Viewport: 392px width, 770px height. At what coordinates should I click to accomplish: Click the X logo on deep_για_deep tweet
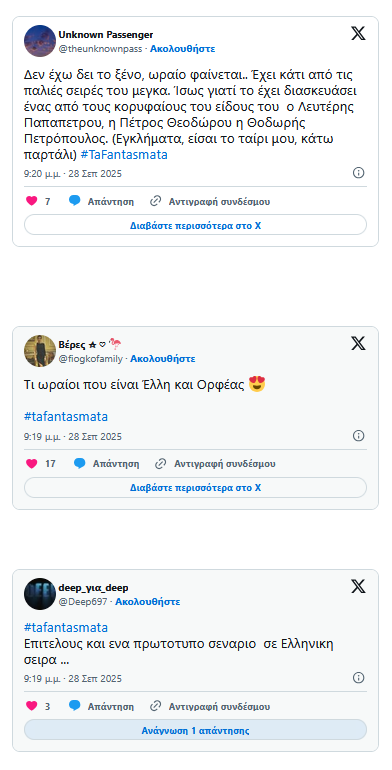pyautogui.click(x=358, y=586)
